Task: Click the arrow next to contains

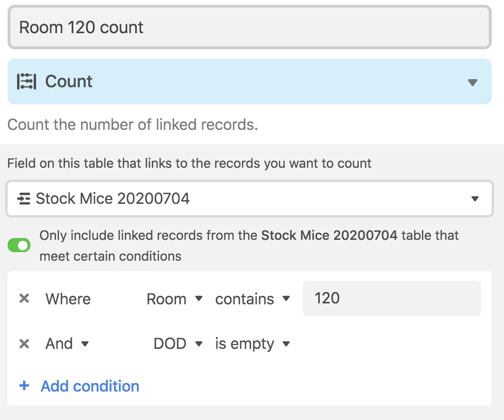Action: (286, 299)
